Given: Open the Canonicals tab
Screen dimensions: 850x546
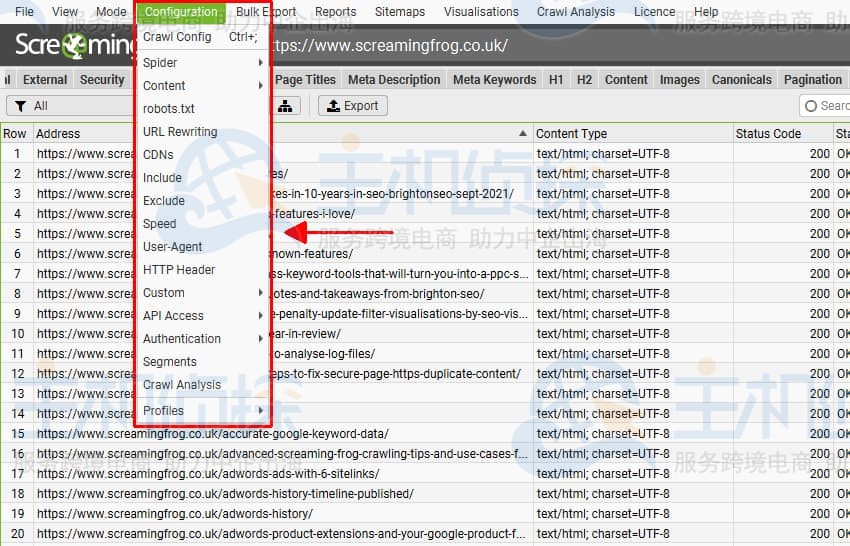Looking at the screenshot, I should tap(741, 80).
